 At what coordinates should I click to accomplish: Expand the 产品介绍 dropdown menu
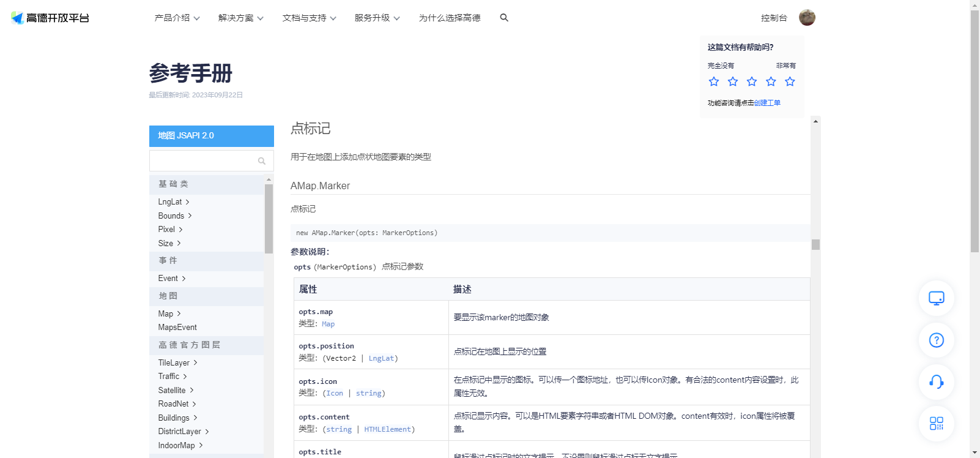(177, 18)
